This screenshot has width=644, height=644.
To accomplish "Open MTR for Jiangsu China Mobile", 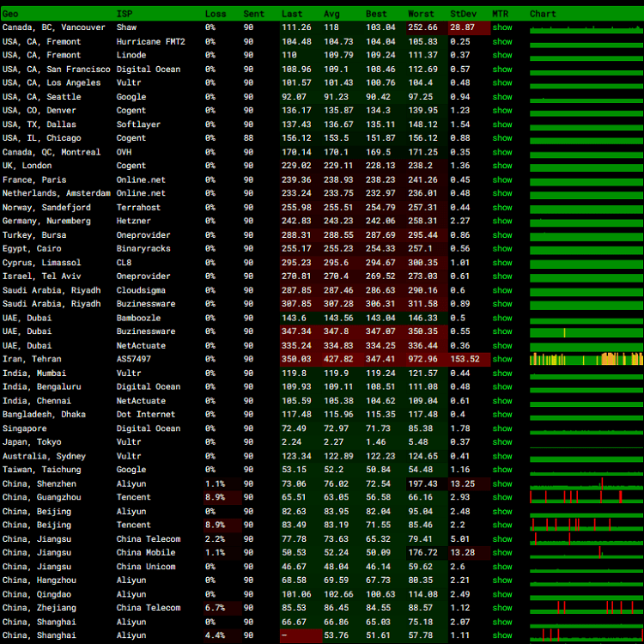I will point(502,552).
